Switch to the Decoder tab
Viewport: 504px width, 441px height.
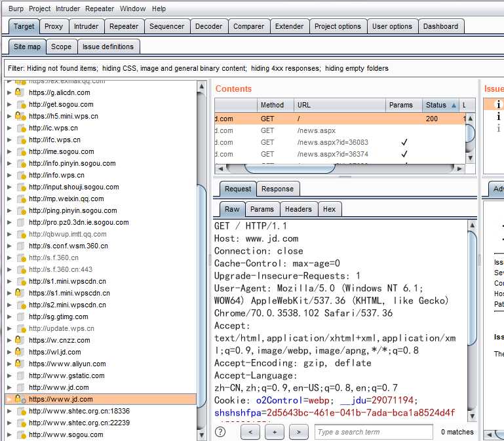[x=208, y=26]
